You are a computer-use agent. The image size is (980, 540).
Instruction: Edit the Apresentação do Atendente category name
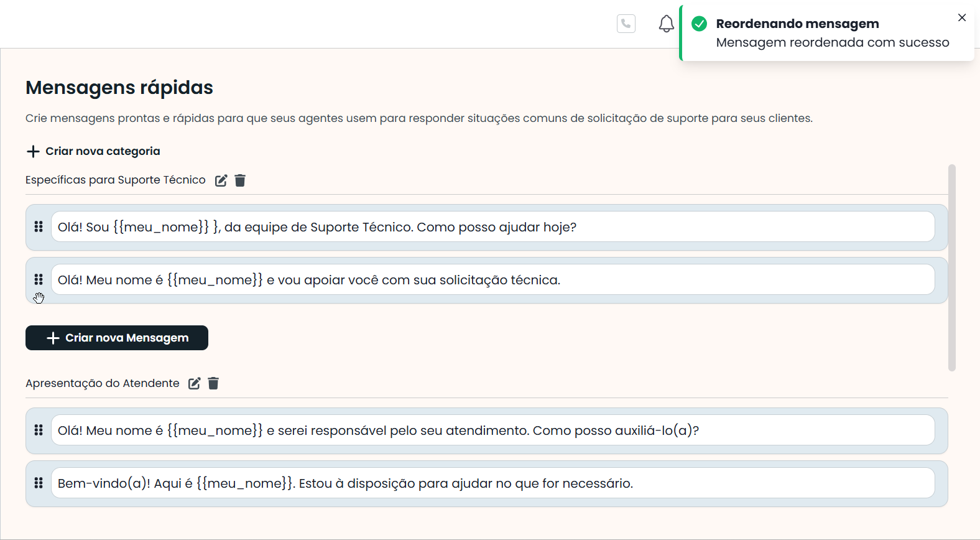194,383
